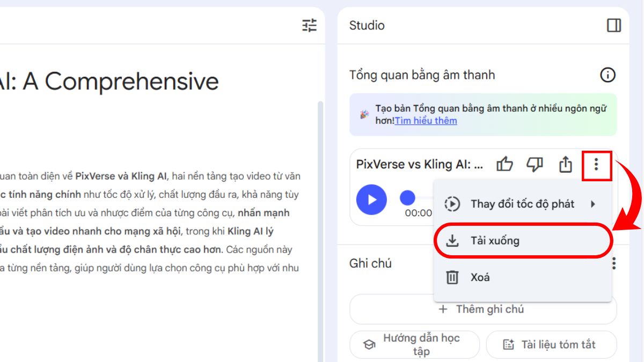Click the audio progress slider handle
The width and height of the screenshot is (644, 362).
(x=408, y=198)
